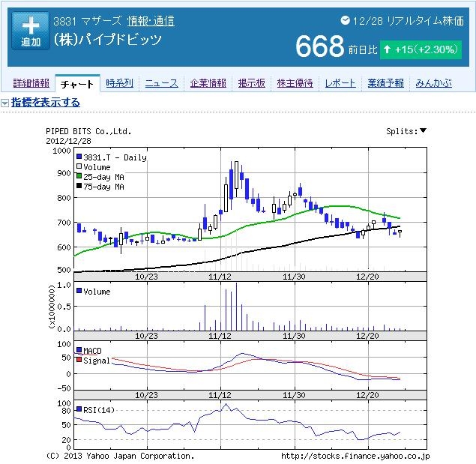Click the white Volume legend swatch
Screen dimensions: 476x464
[x=79, y=166]
